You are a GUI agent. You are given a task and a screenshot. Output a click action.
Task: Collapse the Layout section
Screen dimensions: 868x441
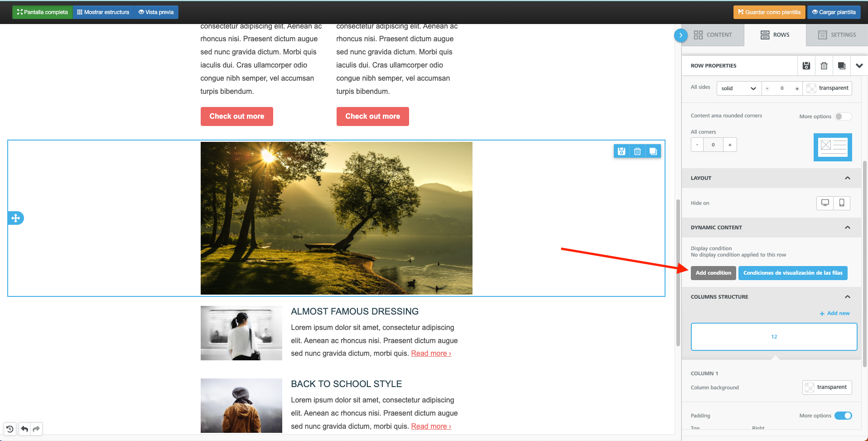(x=847, y=178)
